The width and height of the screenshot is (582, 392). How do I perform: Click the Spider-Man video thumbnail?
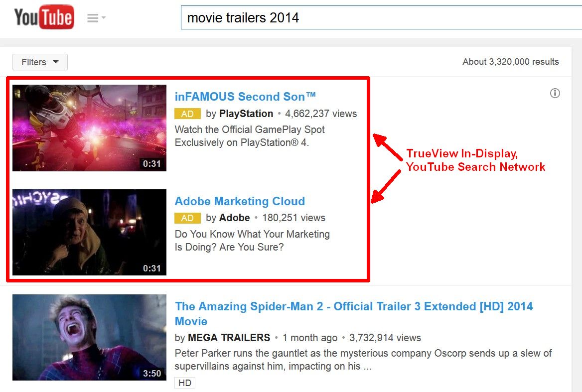click(89, 337)
